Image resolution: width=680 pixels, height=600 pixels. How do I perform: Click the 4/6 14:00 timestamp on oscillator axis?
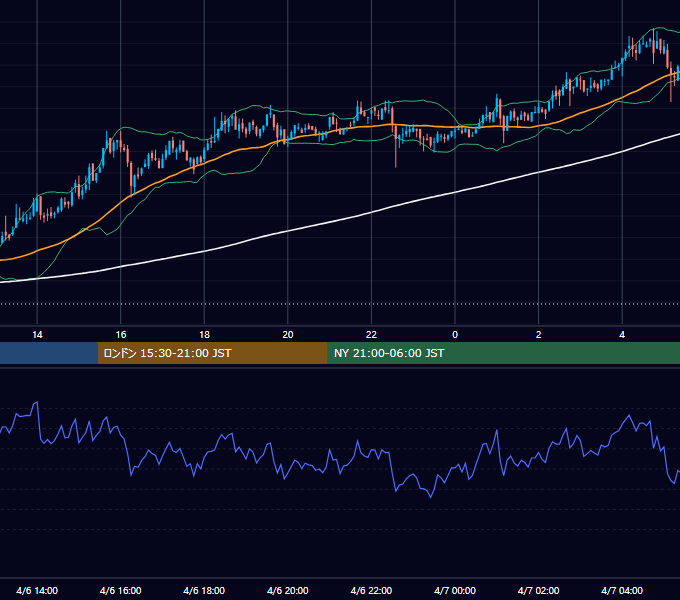click(x=37, y=590)
